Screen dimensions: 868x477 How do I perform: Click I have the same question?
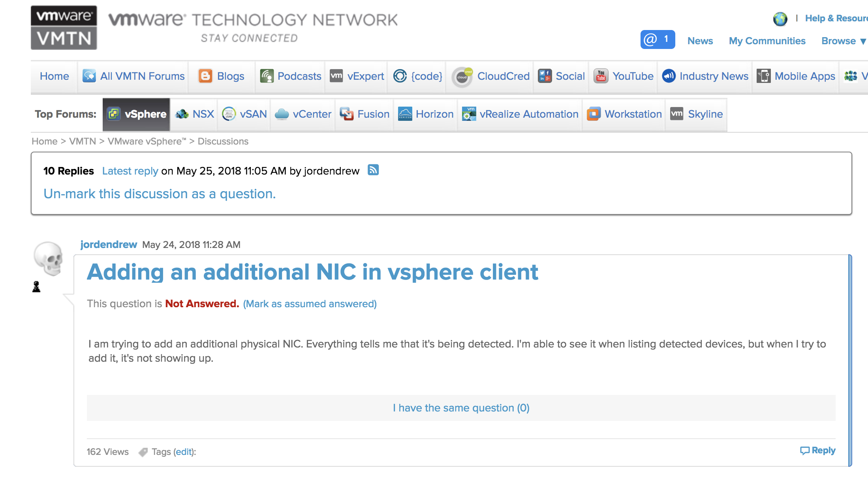tap(461, 408)
